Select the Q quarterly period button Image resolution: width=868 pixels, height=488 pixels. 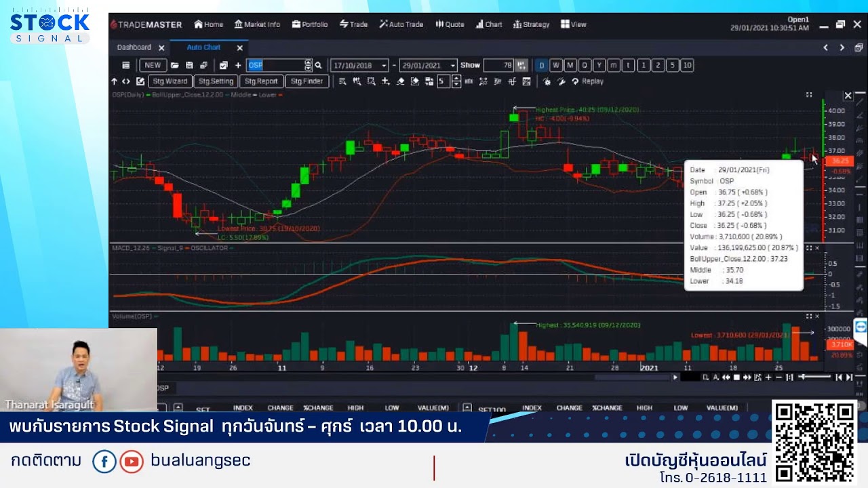[x=585, y=65]
